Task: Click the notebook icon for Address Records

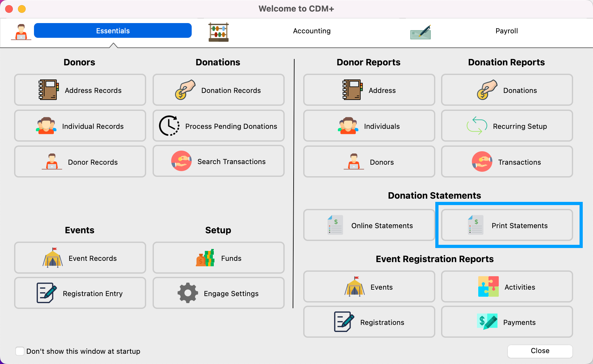Action: coord(49,90)
